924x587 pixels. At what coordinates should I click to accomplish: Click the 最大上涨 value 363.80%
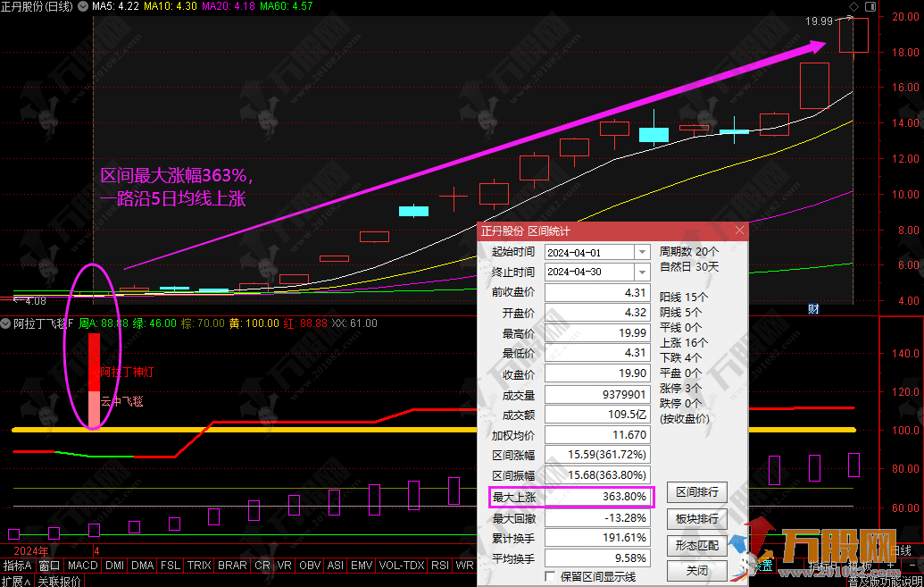click(597, 497)
